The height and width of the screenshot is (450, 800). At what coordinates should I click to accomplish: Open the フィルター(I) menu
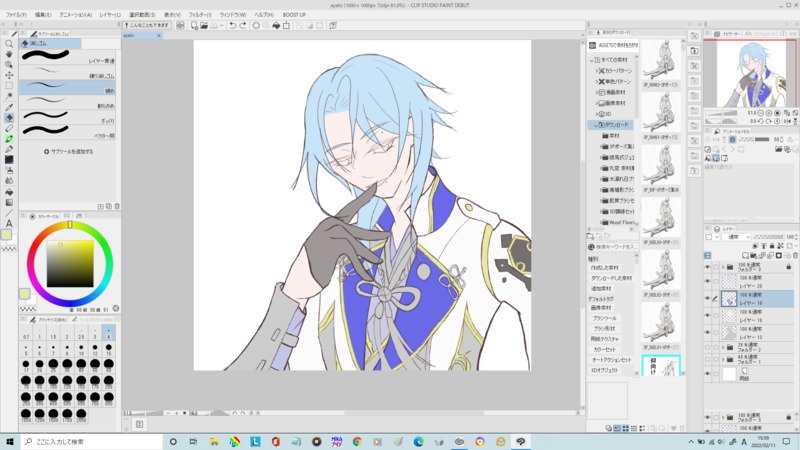coord(200,15)
